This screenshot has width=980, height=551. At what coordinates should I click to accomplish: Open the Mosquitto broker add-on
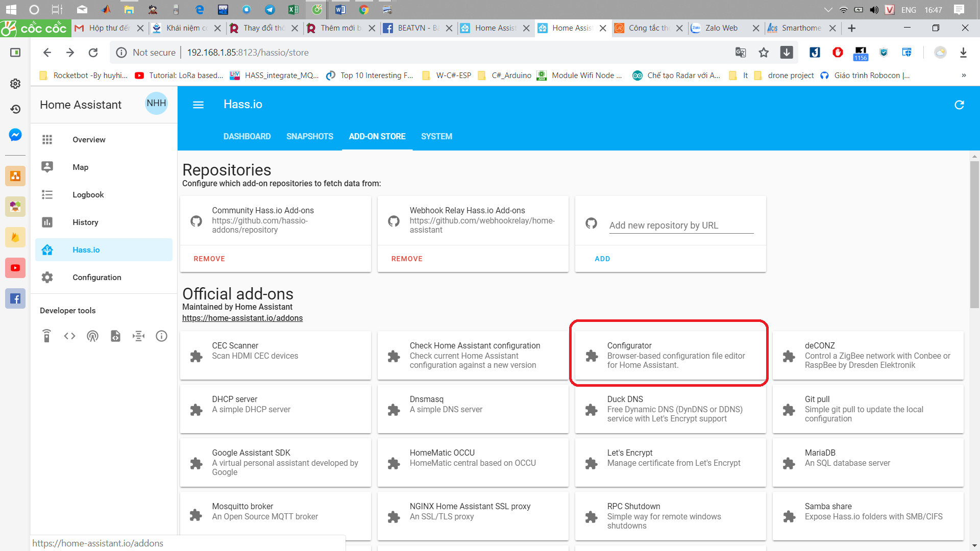(276, 516)
